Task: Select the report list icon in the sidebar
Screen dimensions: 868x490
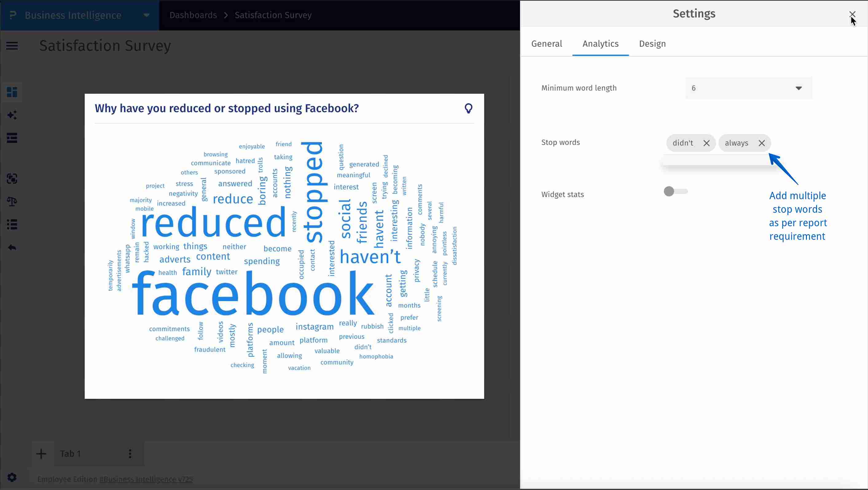Action: (x=12, y=138)
